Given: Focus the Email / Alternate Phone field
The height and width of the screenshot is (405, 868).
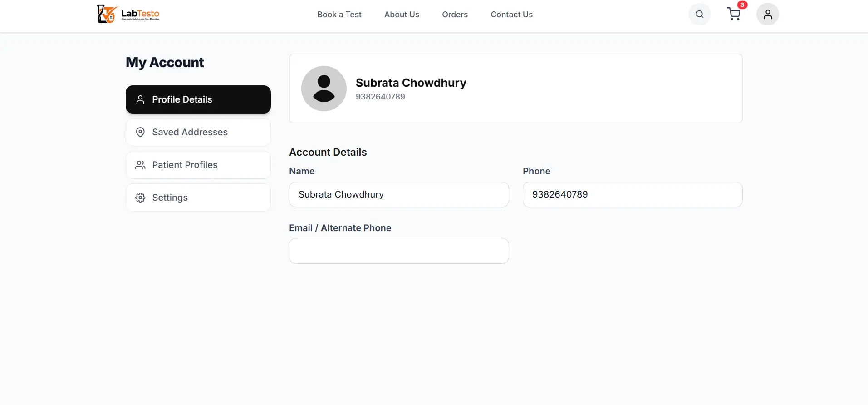Looking at the screenshot, I should click(x=399, y=251).
